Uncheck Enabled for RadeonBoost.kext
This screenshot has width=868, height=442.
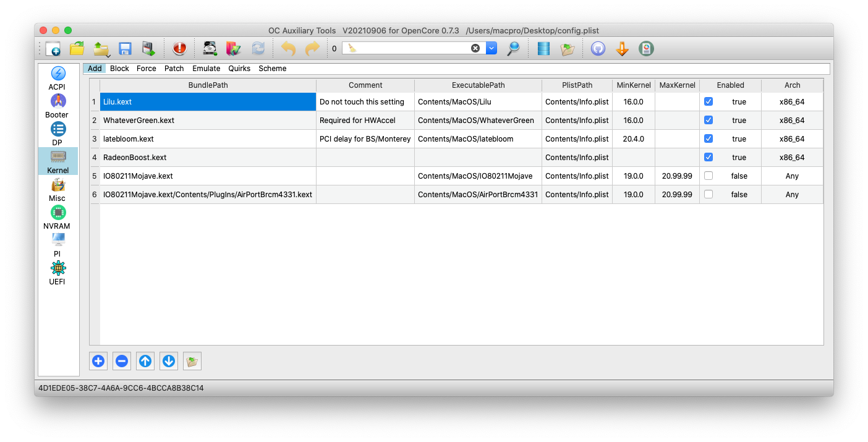coord(708,157)
